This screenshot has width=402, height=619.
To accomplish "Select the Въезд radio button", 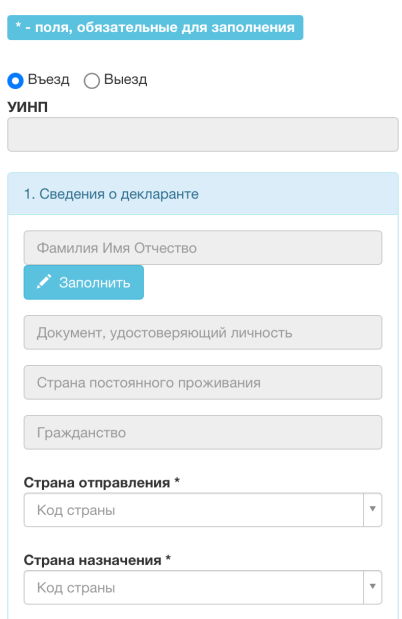I will 15,81.
